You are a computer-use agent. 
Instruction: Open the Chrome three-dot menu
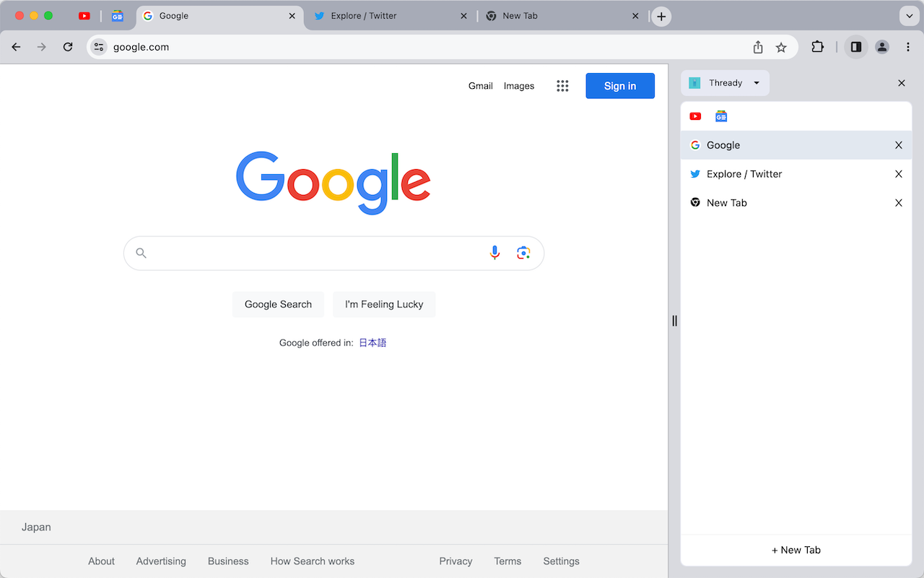point(908,47)
